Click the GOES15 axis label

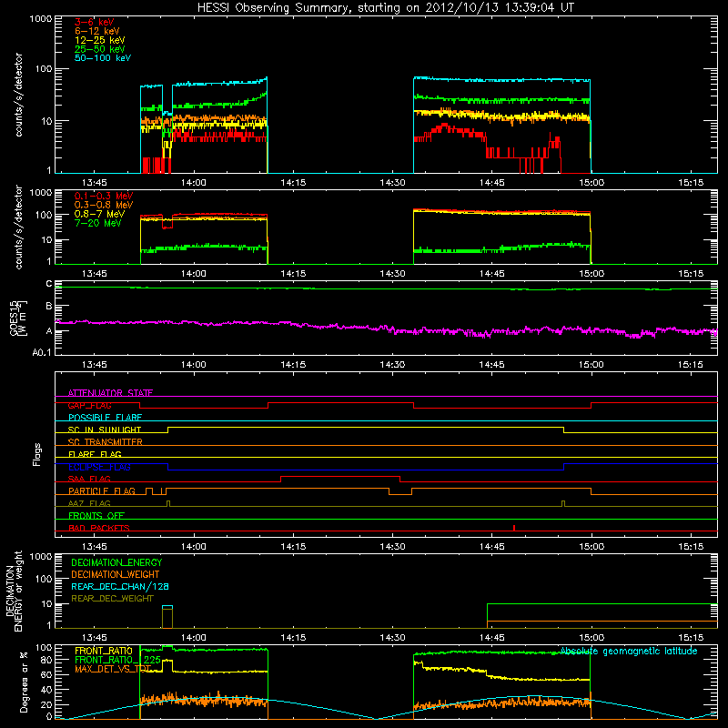[x=18, y=318]
